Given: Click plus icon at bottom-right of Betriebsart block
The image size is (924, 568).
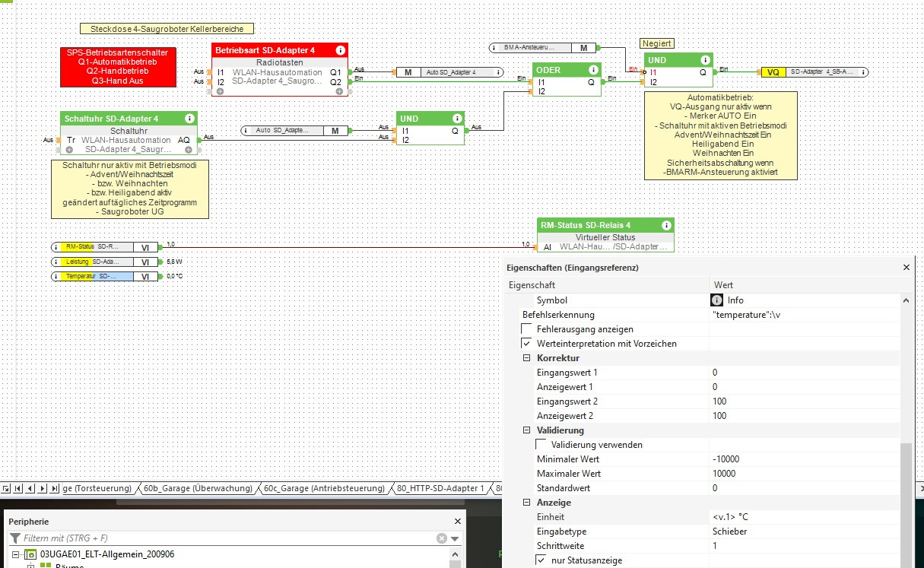Looking at the screenshot, I should [338, 91].
